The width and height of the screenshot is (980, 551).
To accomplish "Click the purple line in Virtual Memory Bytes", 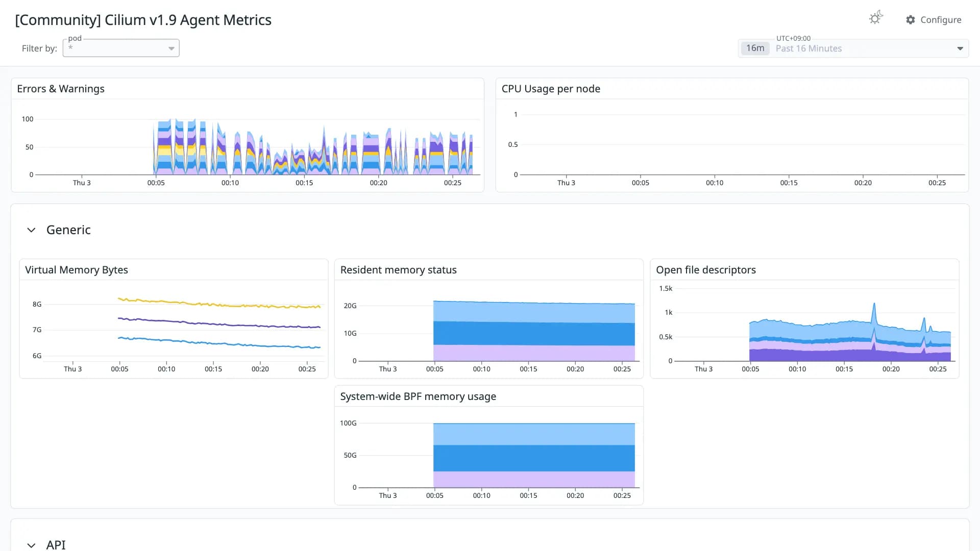I will pos(219,323).
